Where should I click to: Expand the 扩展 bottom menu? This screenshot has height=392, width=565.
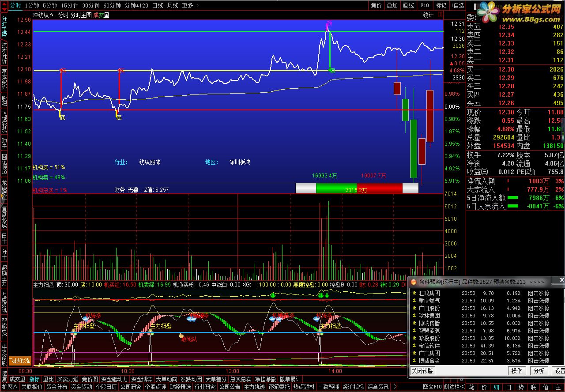[x=9, y=387]
